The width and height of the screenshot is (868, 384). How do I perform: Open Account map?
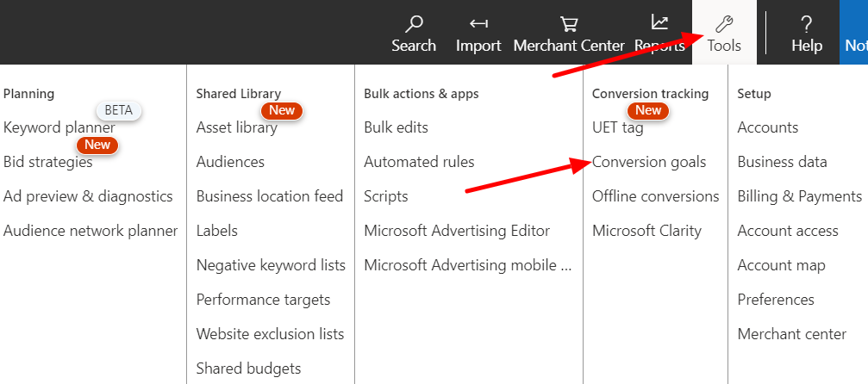[x=781, y=265]
